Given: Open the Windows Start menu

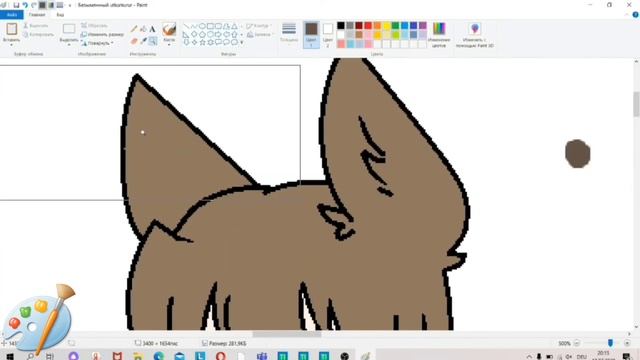Looking at the screenshot, I should (x=10, y=356).
